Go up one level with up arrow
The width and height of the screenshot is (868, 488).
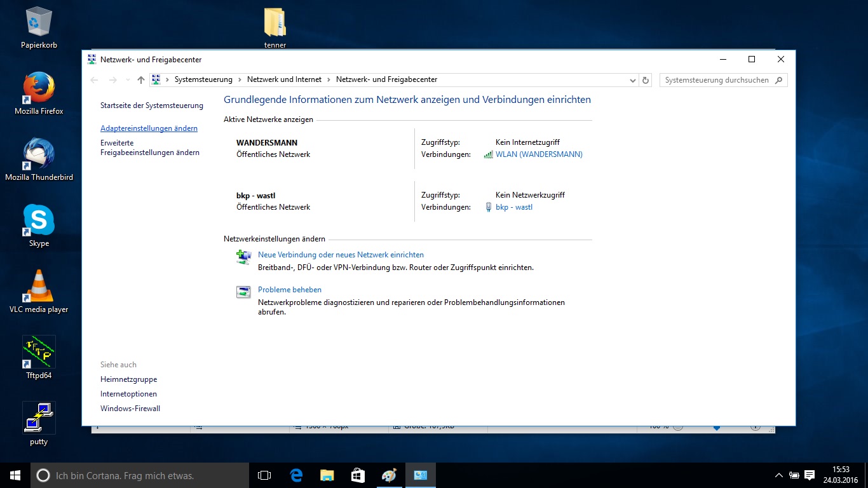coord(141,80)
